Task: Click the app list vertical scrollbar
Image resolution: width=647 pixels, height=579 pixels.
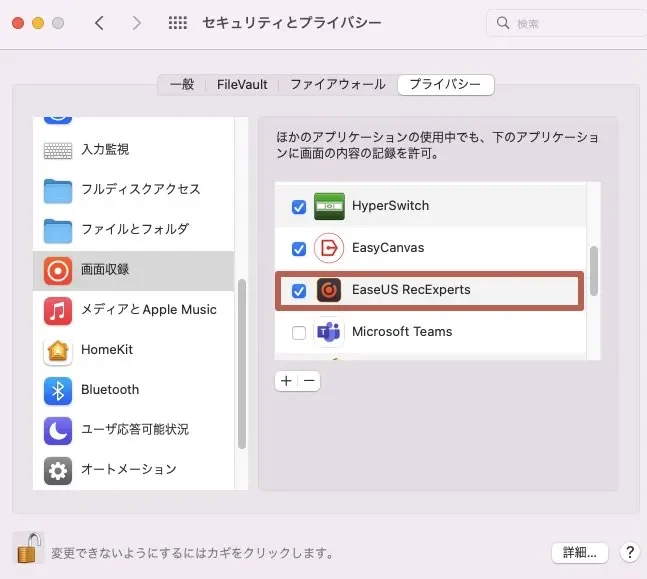Action: [594, 270]
